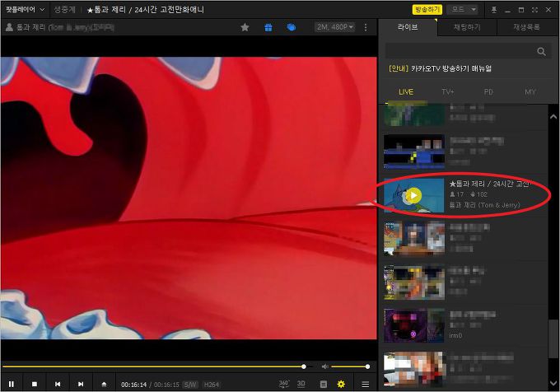The width and height of the screenshot is (560, 392).
Task: Toggle fullscreen with the expand arrows icon
Action: point(534,10)
